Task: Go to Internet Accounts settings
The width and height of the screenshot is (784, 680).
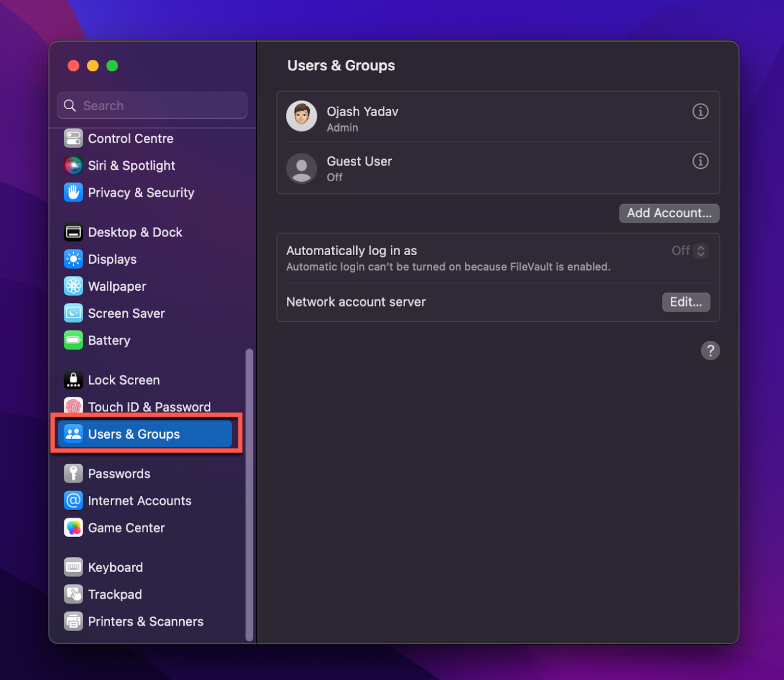Action: click(x=139, y=500)
